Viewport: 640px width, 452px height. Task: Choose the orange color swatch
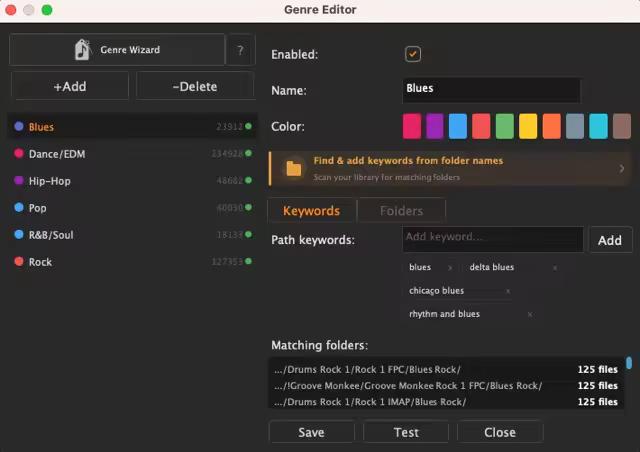click(551, 126)
